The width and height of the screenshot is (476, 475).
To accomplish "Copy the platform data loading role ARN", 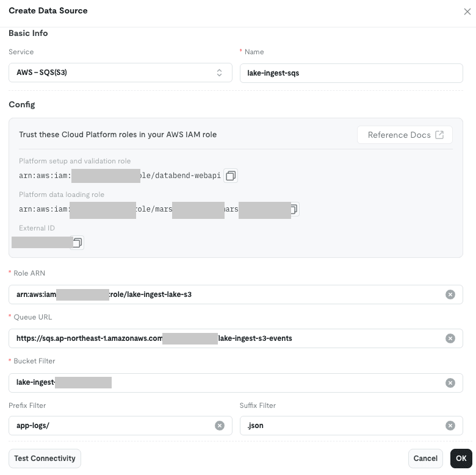I will click(x=294, y=209).
